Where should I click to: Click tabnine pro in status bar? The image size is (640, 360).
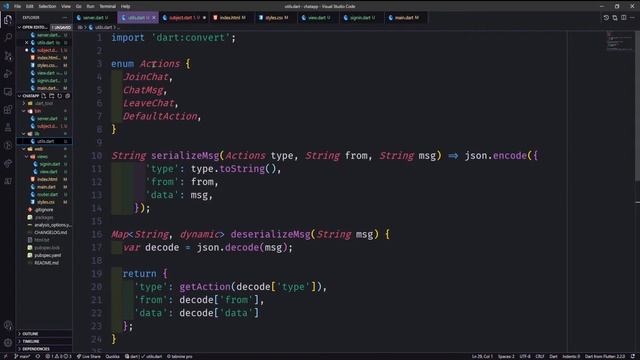pyautogui.click(x=180, y=356)
